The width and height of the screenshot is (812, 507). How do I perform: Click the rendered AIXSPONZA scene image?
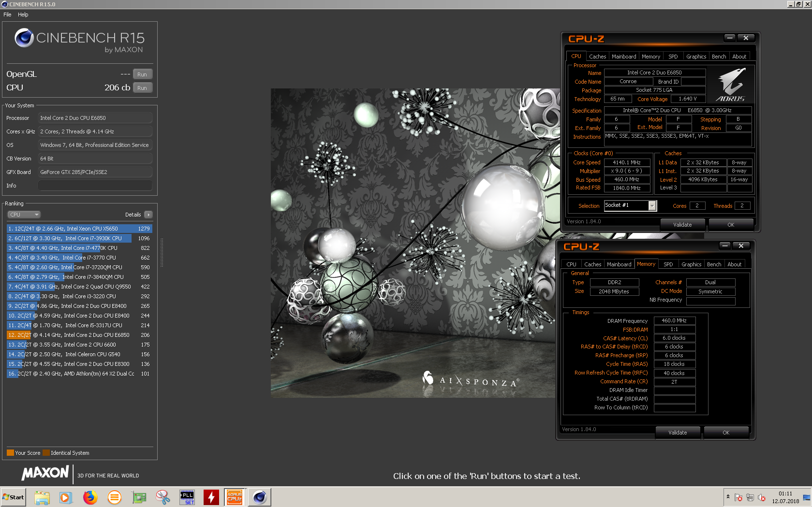click(x=413, y=243)
